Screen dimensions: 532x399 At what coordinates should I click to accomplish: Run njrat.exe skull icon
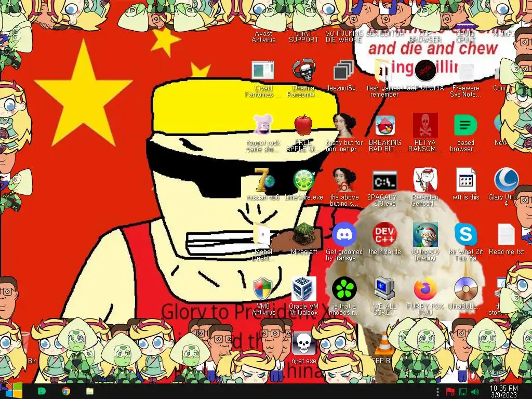[303, 343]
